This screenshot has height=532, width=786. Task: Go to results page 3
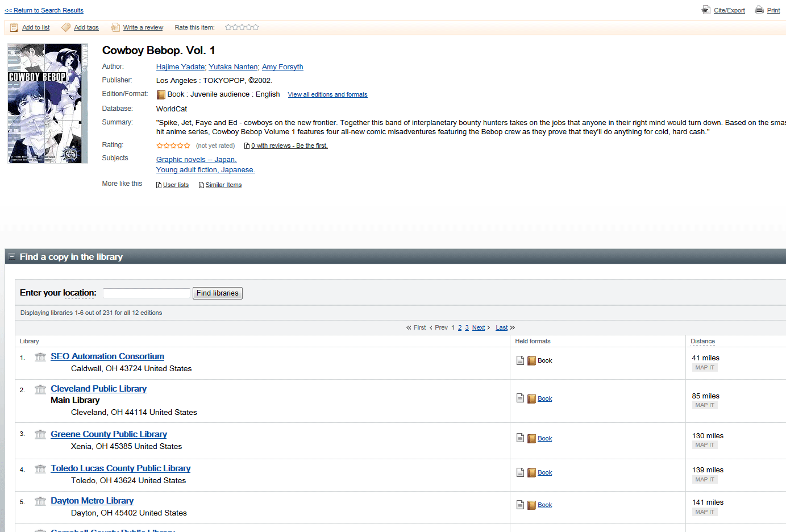[467, 328]
